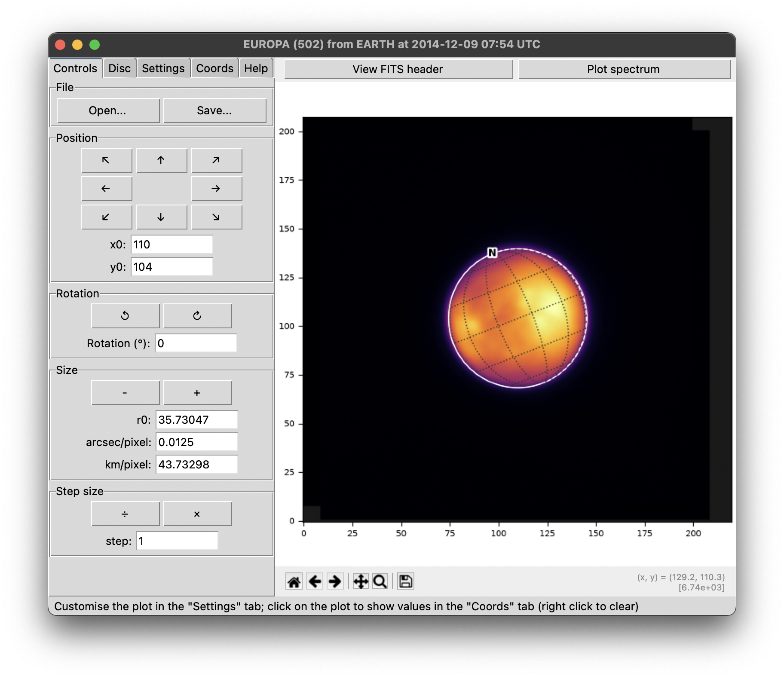Focus the x0 position input field
This screenshot has height=679, width=784.
pyautogui.click(x=172, y=245)
